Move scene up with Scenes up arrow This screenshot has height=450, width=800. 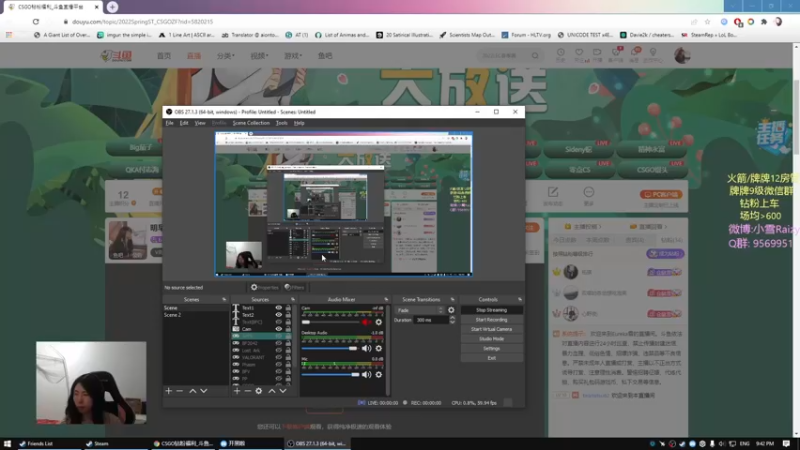pos(193,391)
